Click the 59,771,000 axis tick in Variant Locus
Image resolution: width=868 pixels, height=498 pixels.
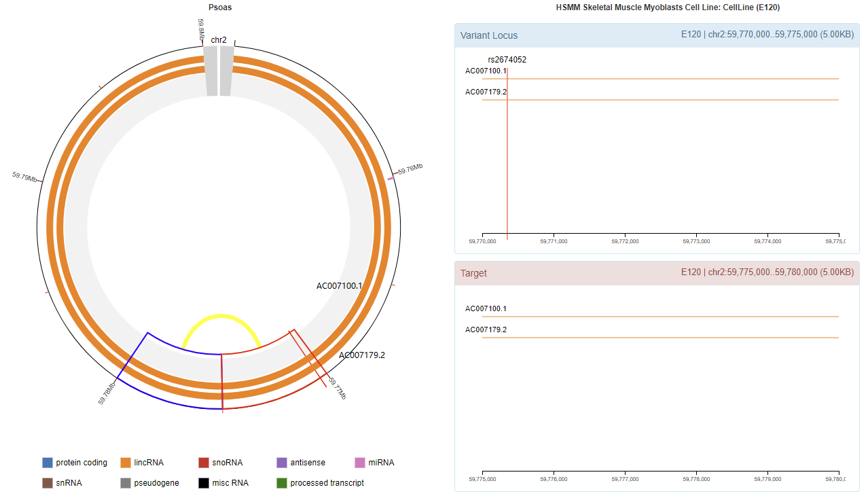554,241
